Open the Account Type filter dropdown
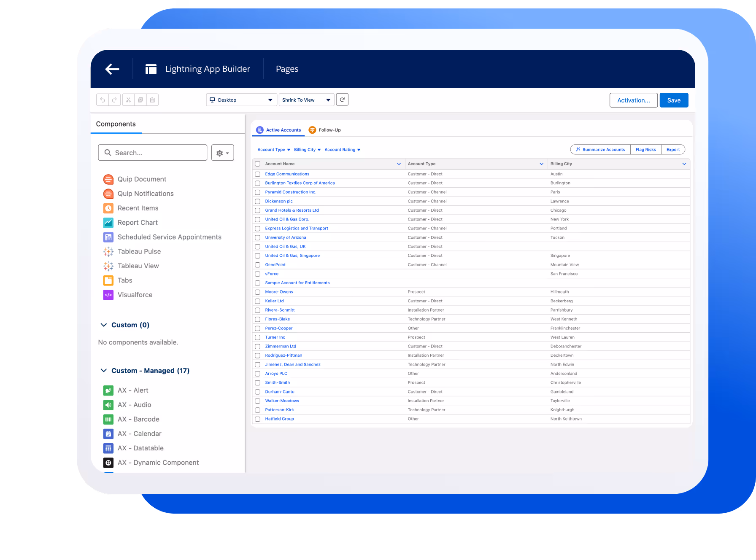Viewport: 756px width, 560px height. point(274,150)
